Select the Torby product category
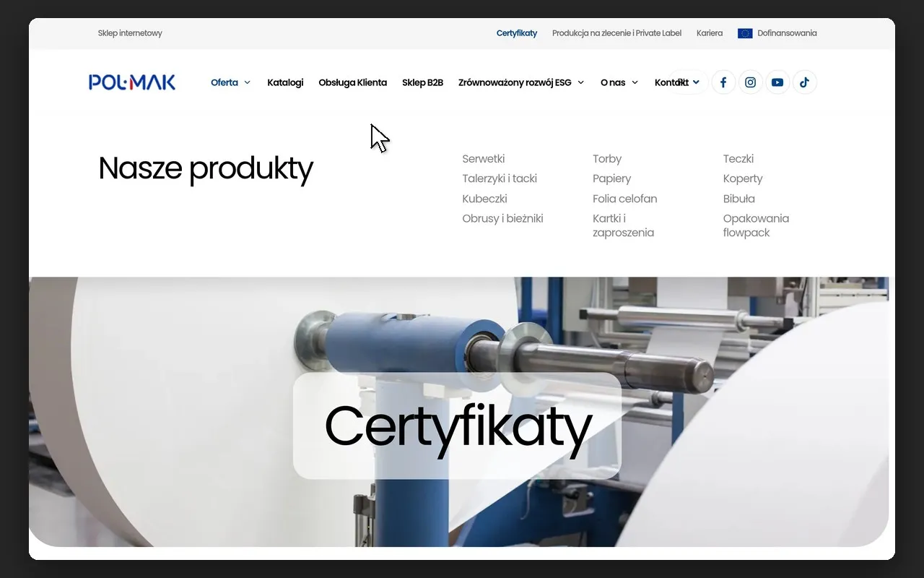 point(607,159)
